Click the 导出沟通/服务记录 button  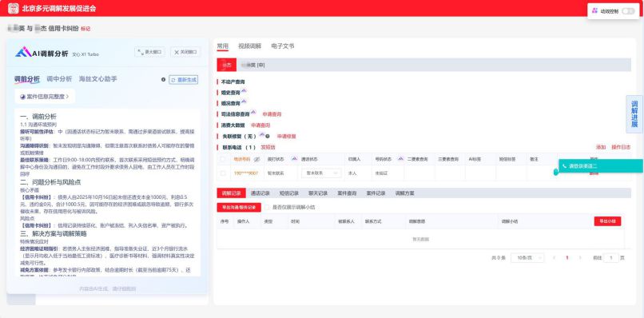239,208
